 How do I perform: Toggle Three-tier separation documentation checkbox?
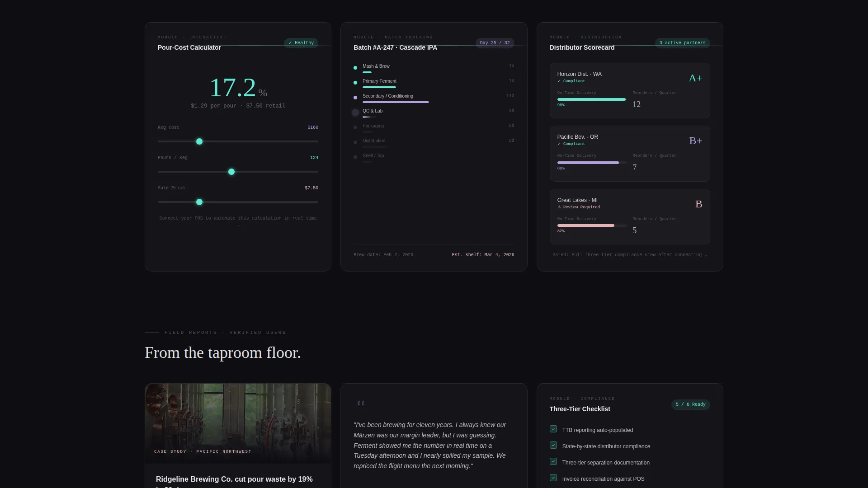pyautogui.click(x=553, y=461)
